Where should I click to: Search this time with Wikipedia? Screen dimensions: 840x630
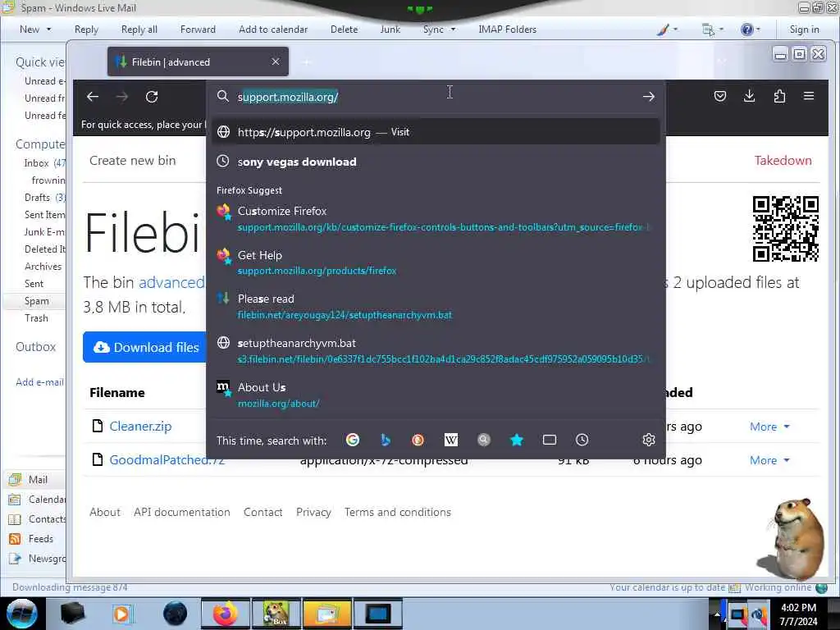(451, 440)
